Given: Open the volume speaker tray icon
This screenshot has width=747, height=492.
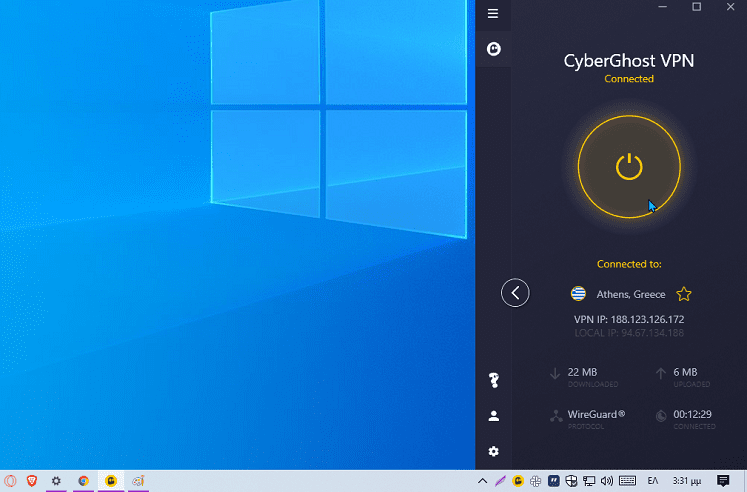Looking at the screenshot, I should tap(606, 481).
